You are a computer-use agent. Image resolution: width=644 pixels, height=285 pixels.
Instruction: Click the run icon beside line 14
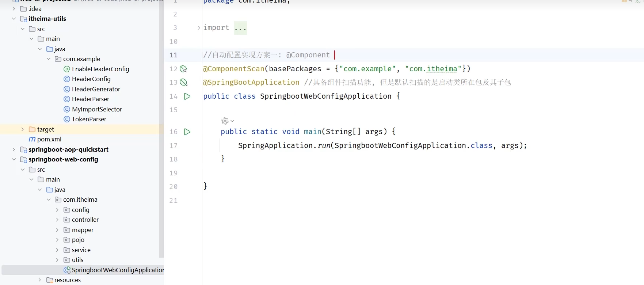pos(187,96)
